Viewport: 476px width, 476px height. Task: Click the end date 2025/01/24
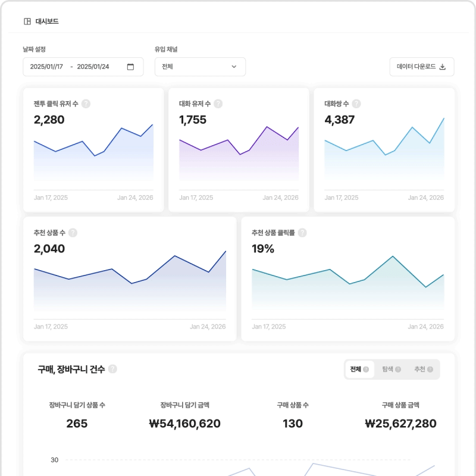[x=93, y=67]
